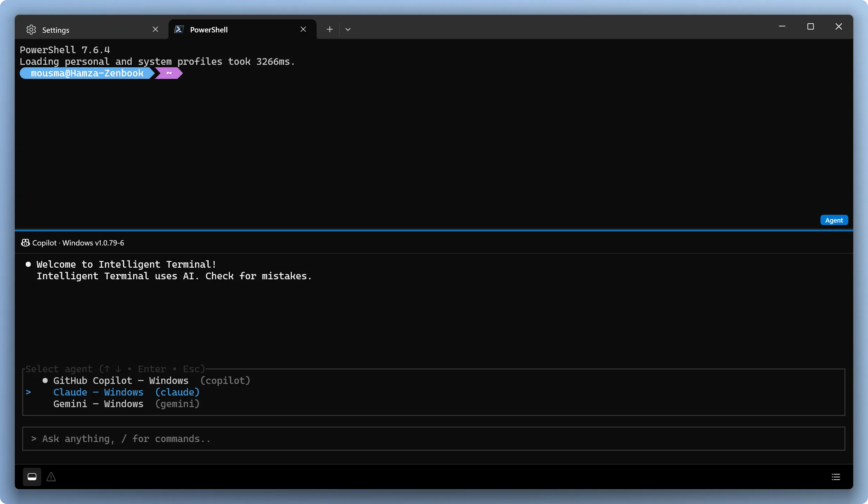Switch to the PowerShell tab
Viewport: 868px width, 504px height.
click(x=243, y=29)
